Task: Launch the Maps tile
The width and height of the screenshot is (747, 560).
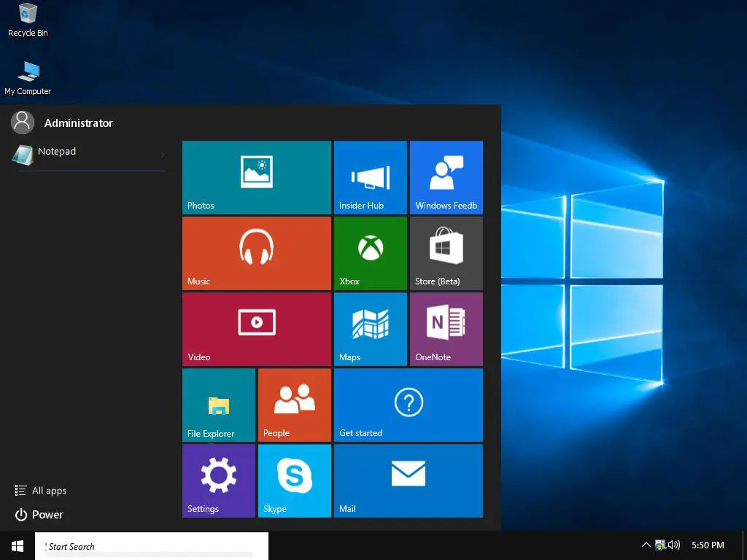Action: tap(371, 329)
